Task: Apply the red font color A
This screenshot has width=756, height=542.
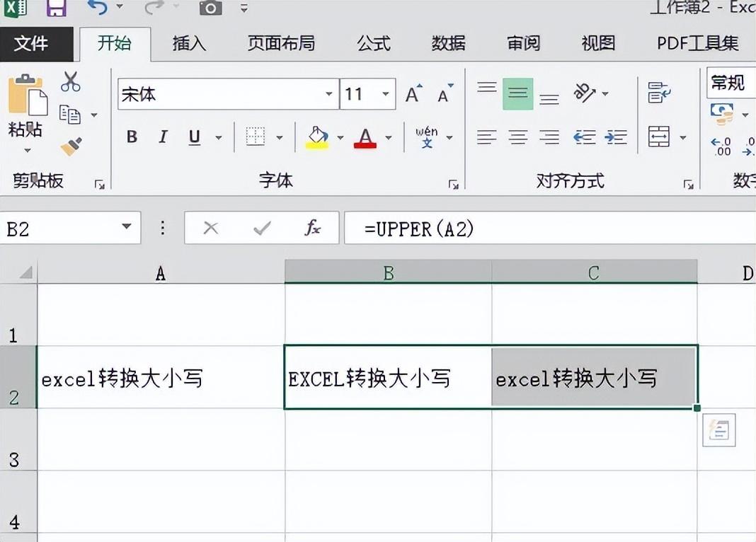Action: (365, 138)
